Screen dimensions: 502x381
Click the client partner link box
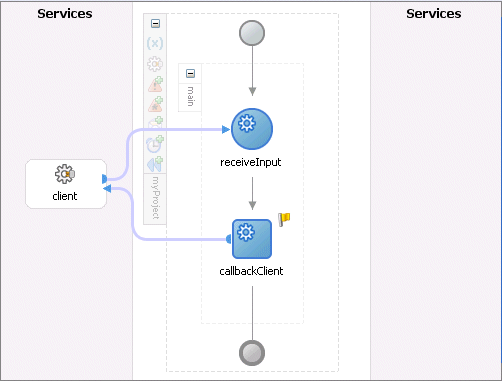(x=66, y=184)
